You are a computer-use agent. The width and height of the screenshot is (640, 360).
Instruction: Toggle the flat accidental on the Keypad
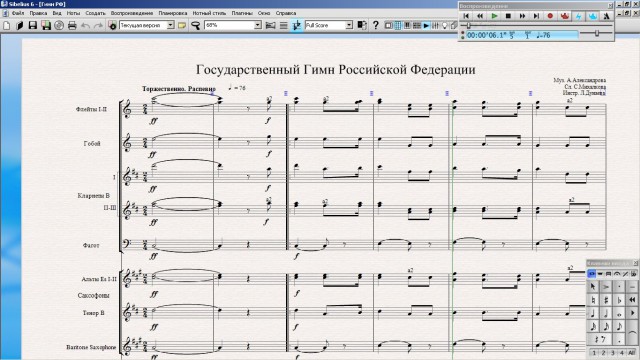tap(619, 300)
